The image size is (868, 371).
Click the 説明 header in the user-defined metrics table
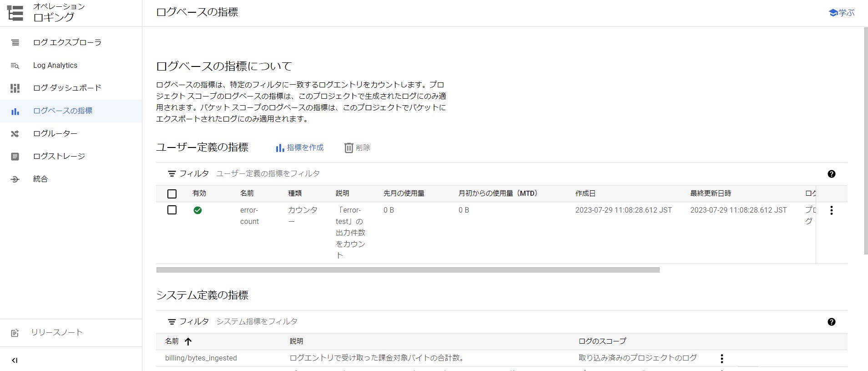[x=343, y=193]
